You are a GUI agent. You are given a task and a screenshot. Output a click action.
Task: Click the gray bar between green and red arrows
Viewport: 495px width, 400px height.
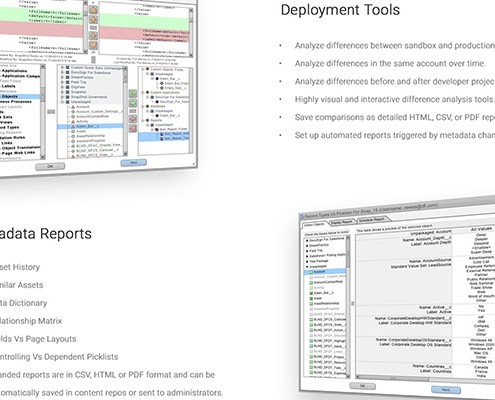point(133,111)
